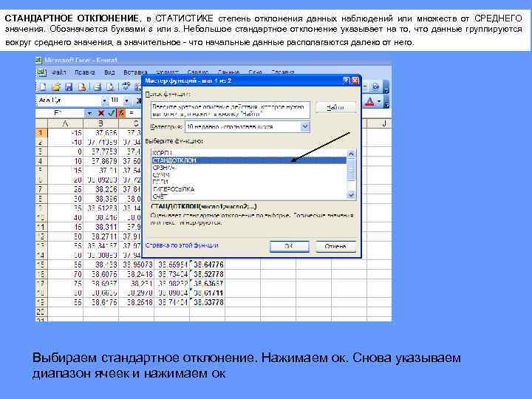Open the Категория dropdown in function wizard
532x399 pixels.
coord(305,127)
